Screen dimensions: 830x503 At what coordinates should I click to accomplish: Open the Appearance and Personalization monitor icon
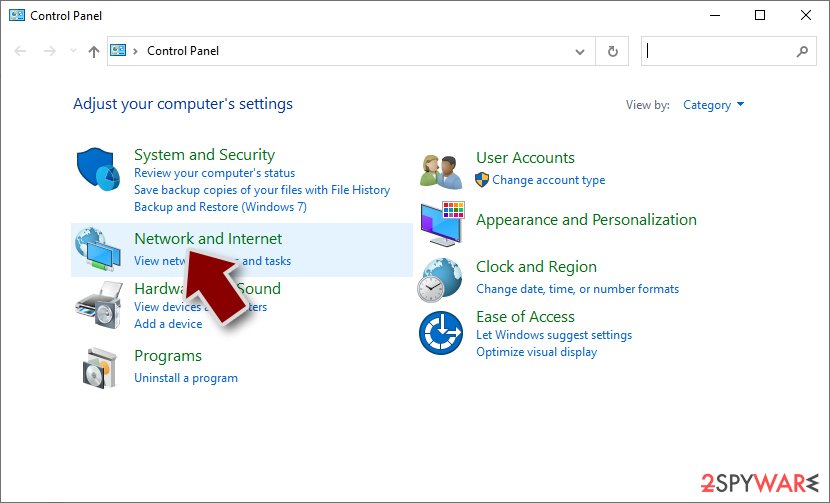point(443,223)
